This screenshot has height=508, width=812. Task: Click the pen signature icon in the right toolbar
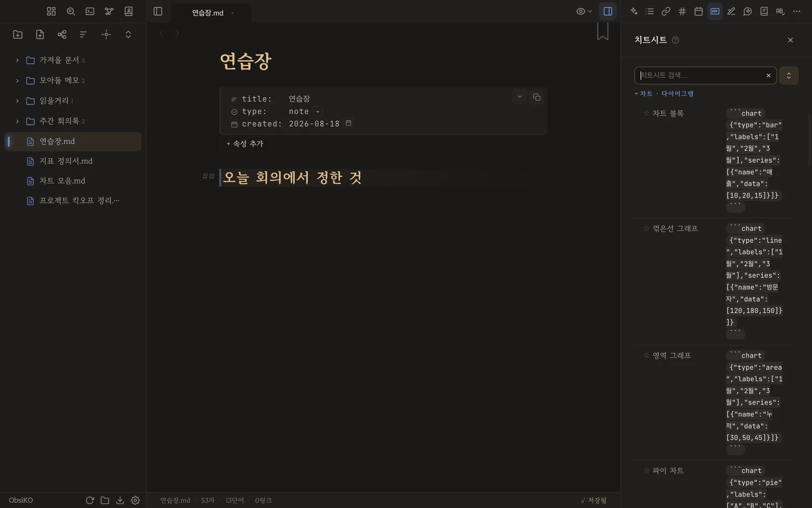coord(731,11)
